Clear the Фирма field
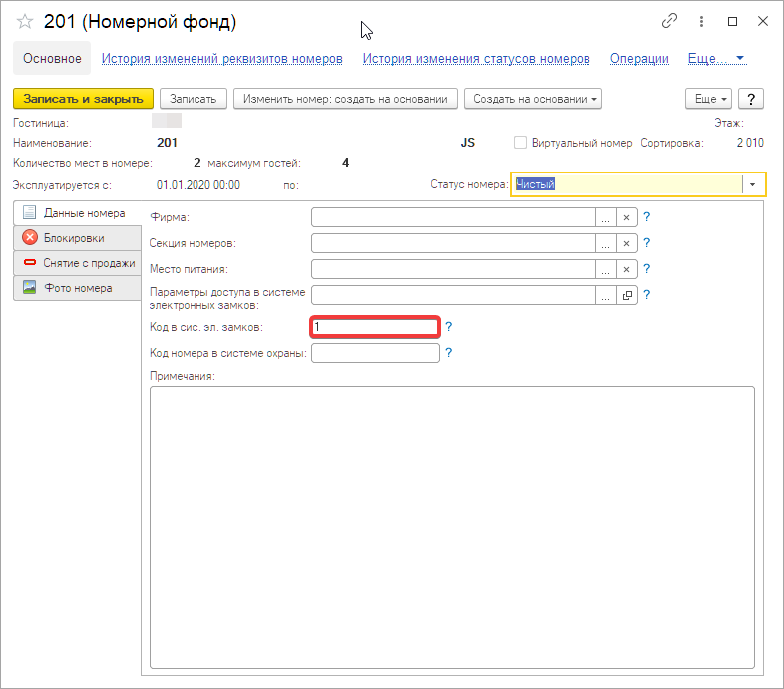 [627, 218]
